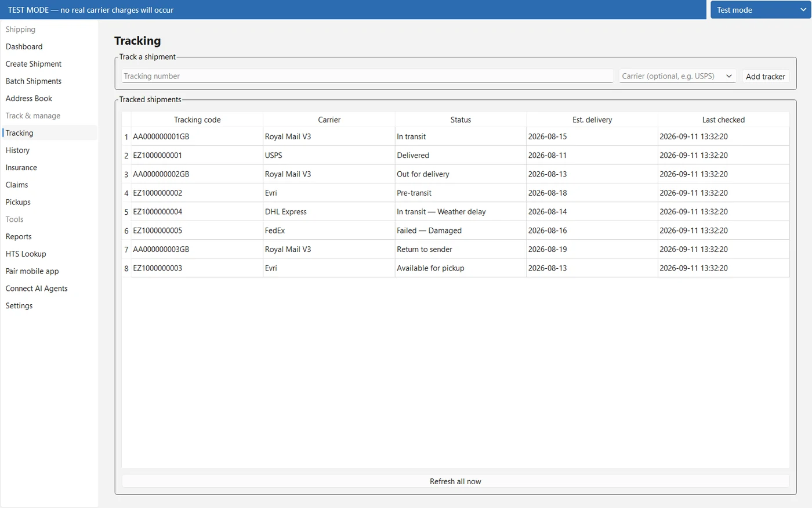Select row header number 5
The width and height of the screenshot is (812, 508).
126,212
